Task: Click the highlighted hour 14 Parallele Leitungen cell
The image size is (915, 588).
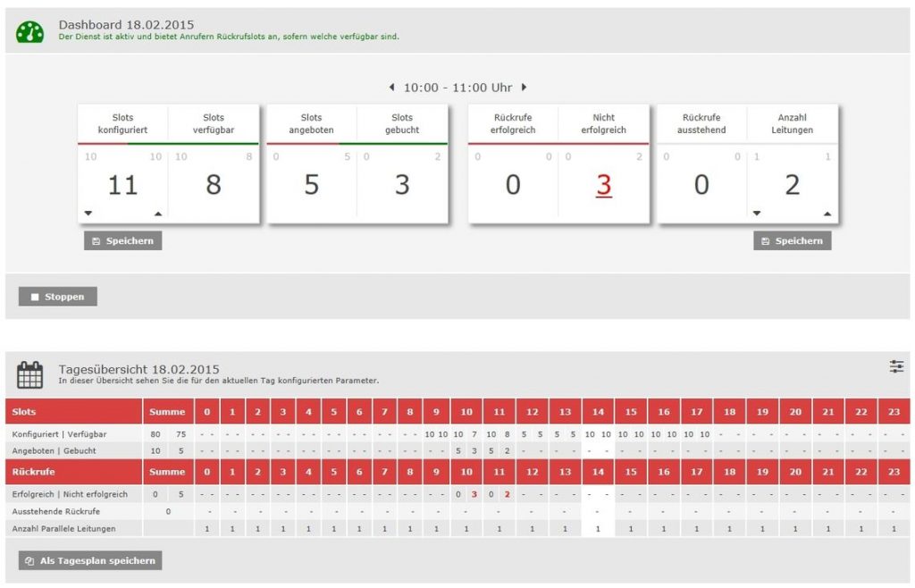Action: tap(598, 528)
